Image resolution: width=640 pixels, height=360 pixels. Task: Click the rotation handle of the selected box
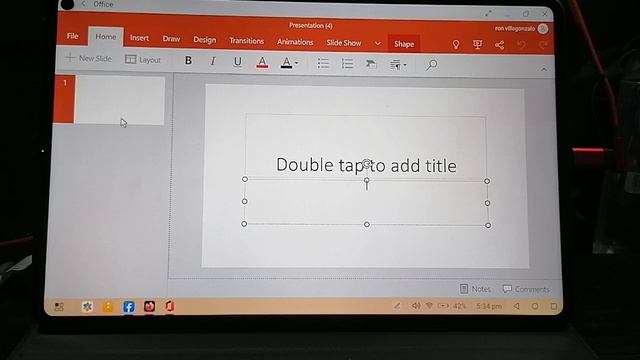(x=367, y=164)
